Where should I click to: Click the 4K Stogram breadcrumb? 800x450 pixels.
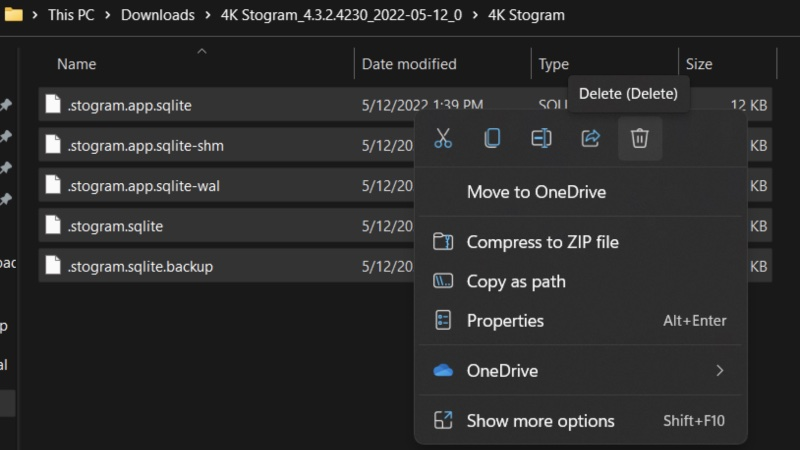point(526,15)
